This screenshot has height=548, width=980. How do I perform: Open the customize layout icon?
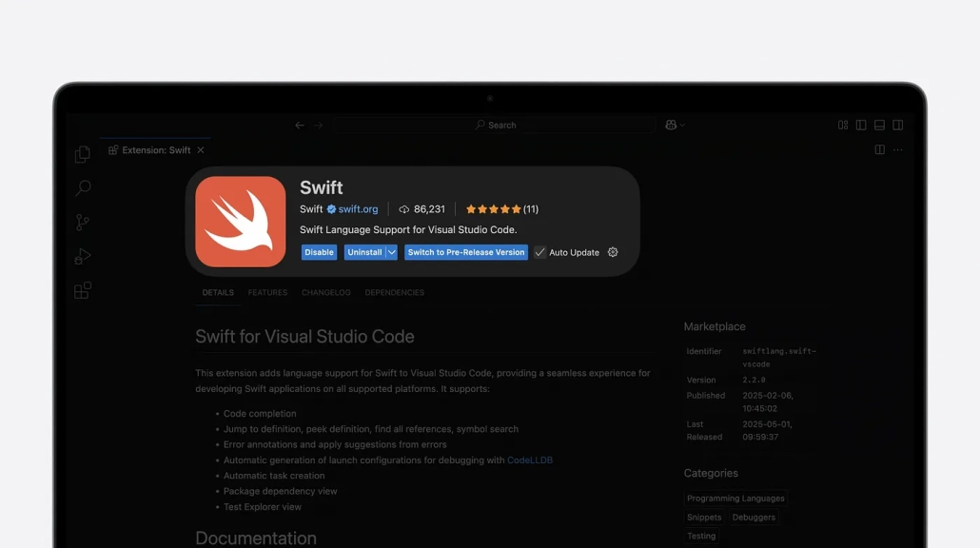pos(843,125)
